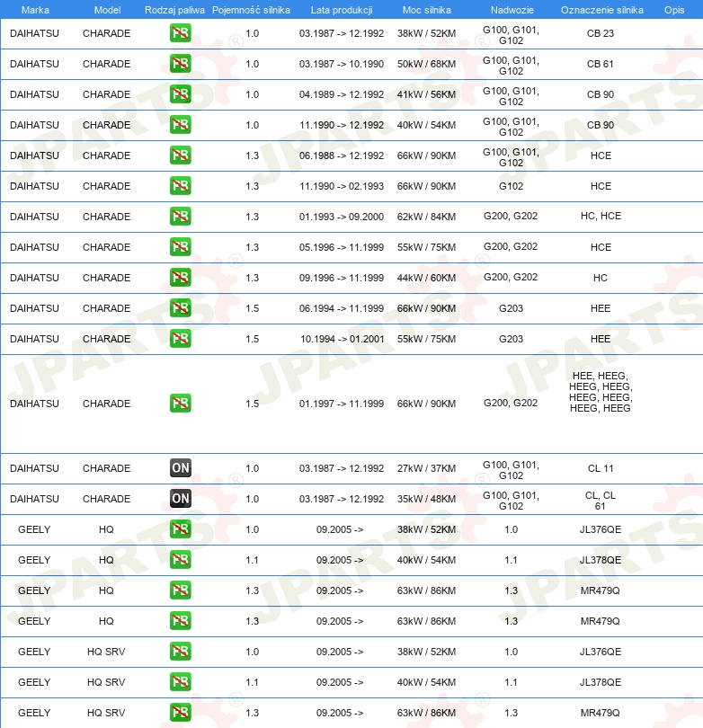Click the Opis column header

coord(674,9)
